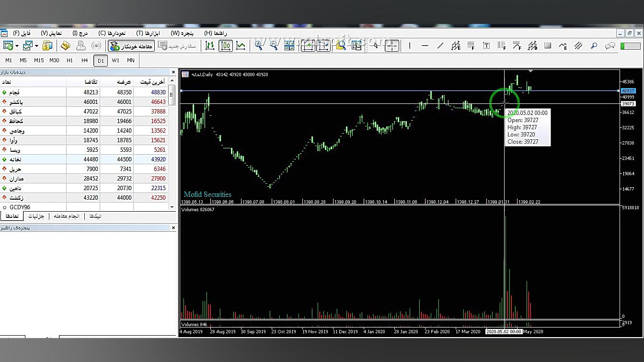Select the equidistant channel tool
This screenshot has height=362, width=644.
point(456,45)
